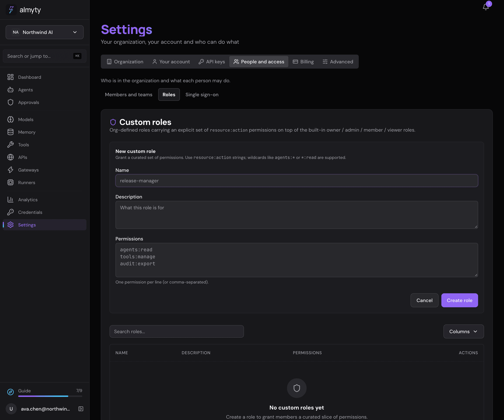Switch to Members and teams subtab
This screenshot has width=504, height=420.
(x=129, y=94)
